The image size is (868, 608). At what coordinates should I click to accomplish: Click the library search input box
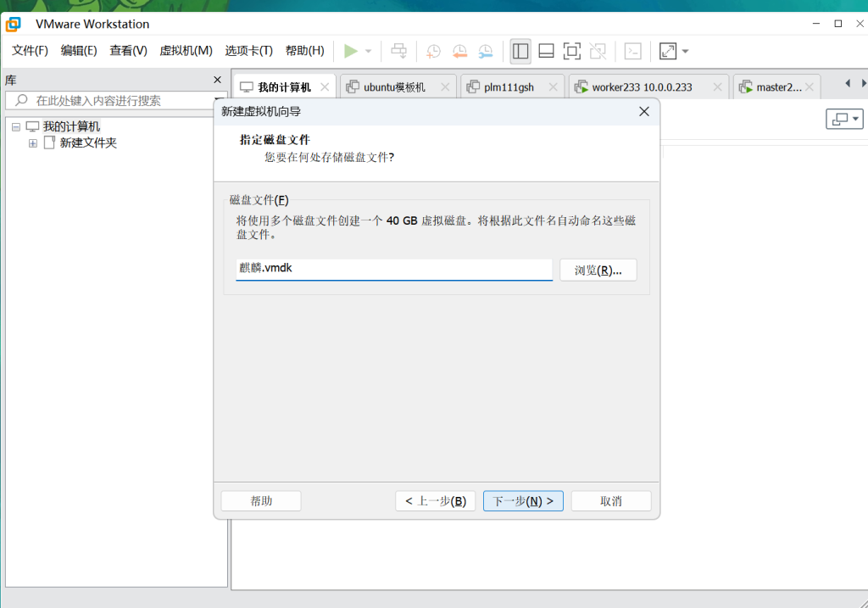pos(119,100)
